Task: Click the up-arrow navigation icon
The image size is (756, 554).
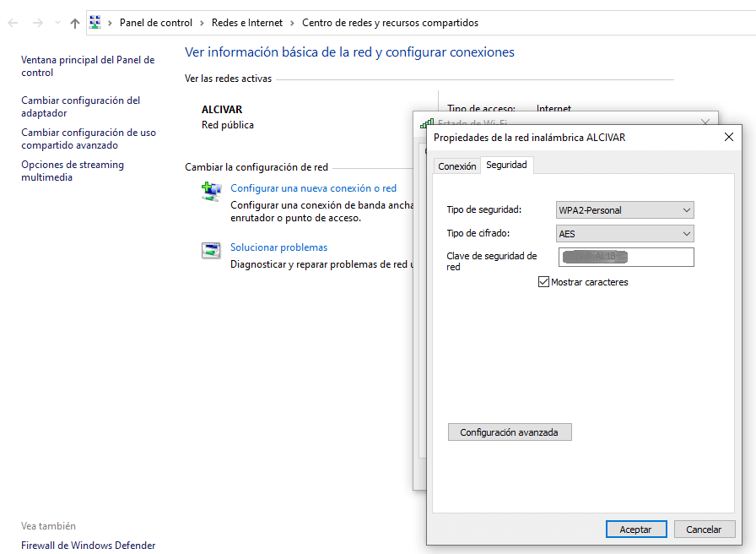Action: (75, 23)
